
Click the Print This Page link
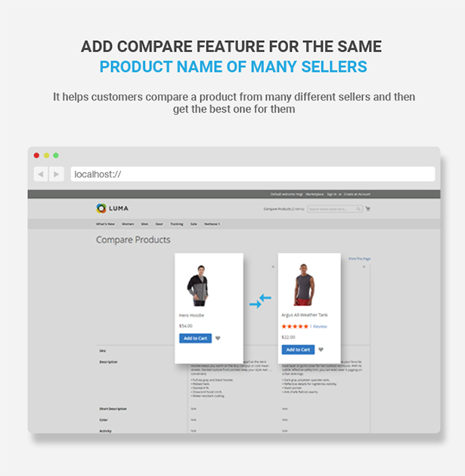[359, 258]
